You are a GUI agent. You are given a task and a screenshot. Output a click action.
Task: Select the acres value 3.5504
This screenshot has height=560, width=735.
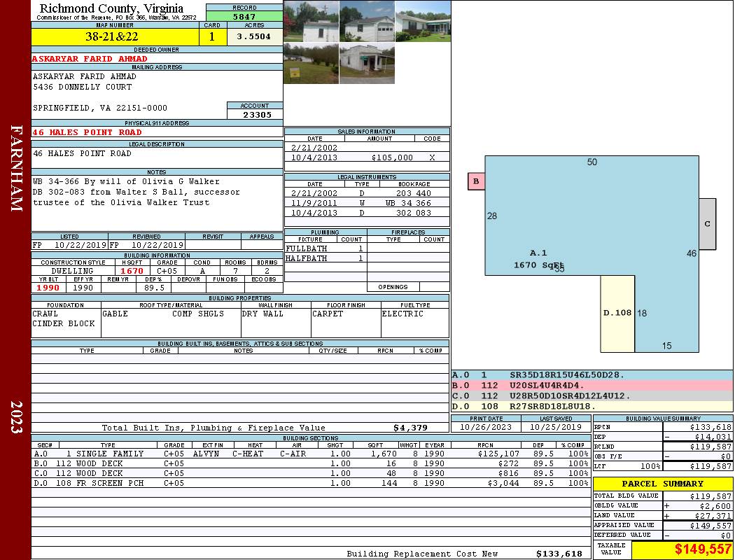(253, 36)
